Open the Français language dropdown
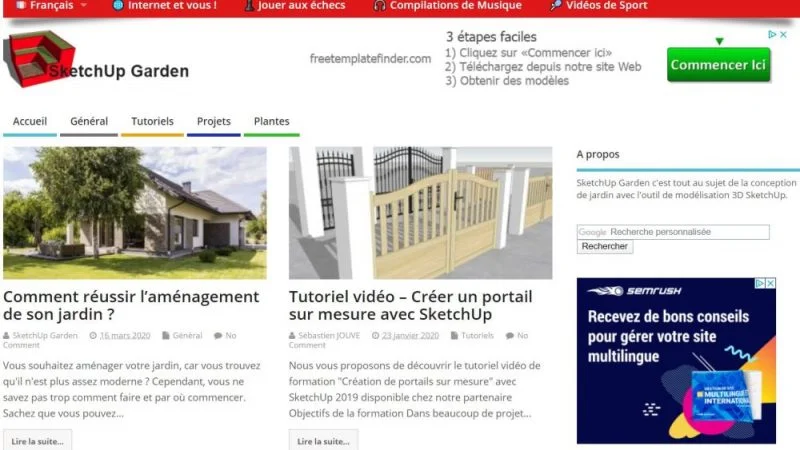This screenshot has width=800, height=450. coord(52,6)
